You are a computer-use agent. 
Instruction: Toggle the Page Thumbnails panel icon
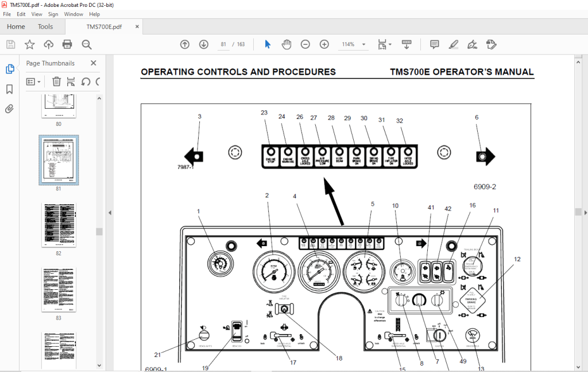pyautogui.click(x=10, y=69)
